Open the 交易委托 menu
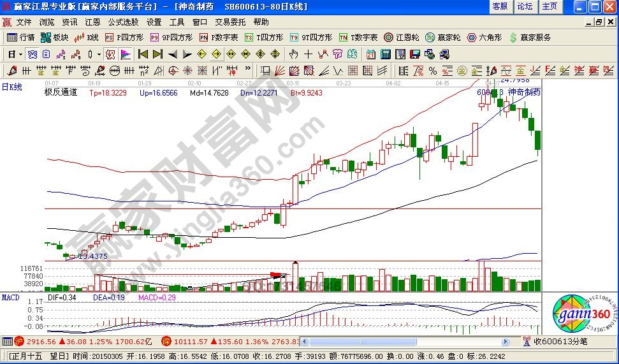 click(x=228, y=22)
